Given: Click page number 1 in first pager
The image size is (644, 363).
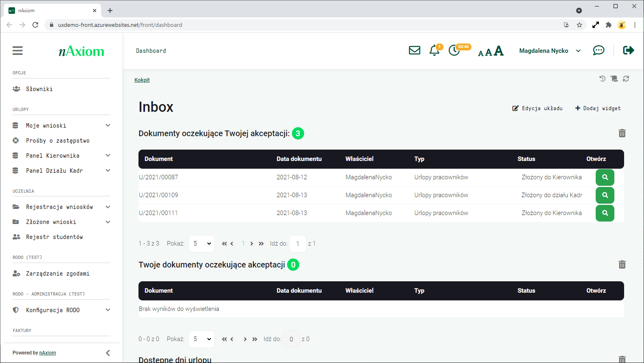Looking at the screenshot, I should [243, 243].
